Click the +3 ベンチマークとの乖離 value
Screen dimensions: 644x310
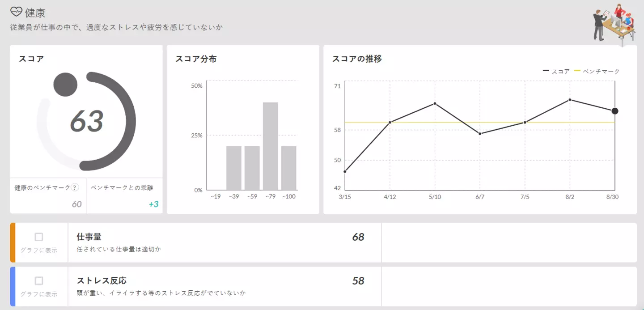[153, 204]
